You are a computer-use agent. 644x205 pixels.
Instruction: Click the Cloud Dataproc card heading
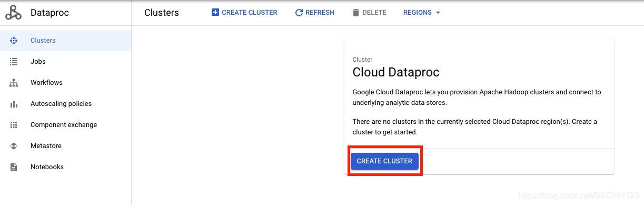coord(396,72)
